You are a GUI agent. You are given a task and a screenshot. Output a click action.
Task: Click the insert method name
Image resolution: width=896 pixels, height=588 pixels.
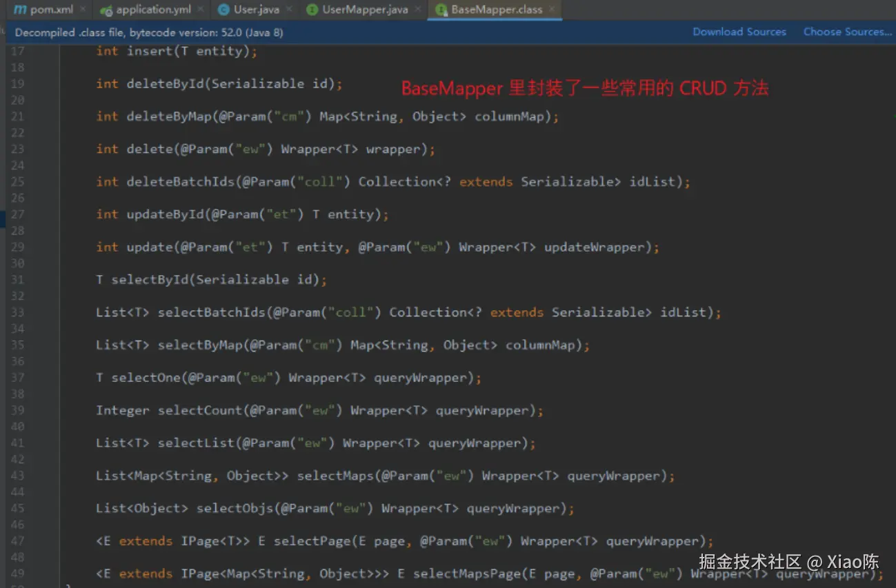[150, 51]
